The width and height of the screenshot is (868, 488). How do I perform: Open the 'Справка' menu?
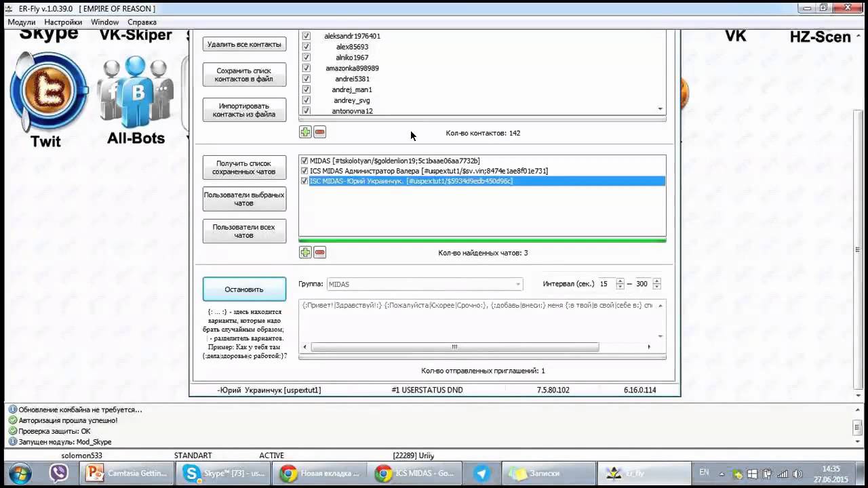142,22
